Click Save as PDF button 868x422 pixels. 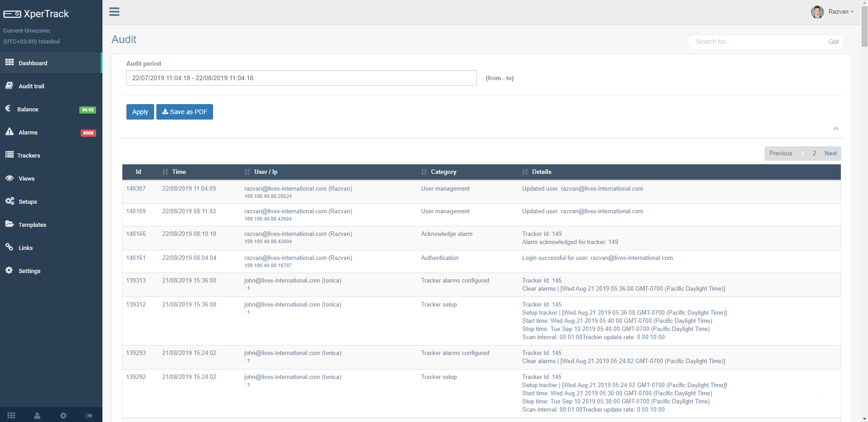coord(184,112)
